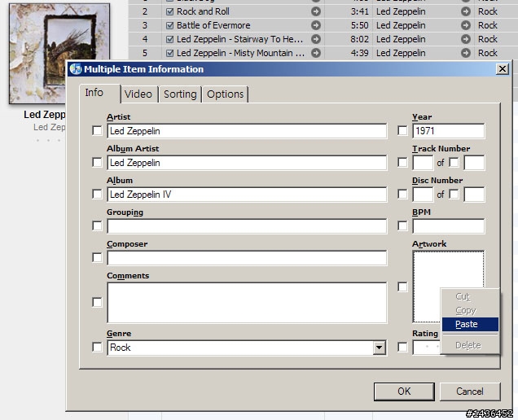
Task: Click the Rock genre in Misty Mountain row
Action: [488, 53]
